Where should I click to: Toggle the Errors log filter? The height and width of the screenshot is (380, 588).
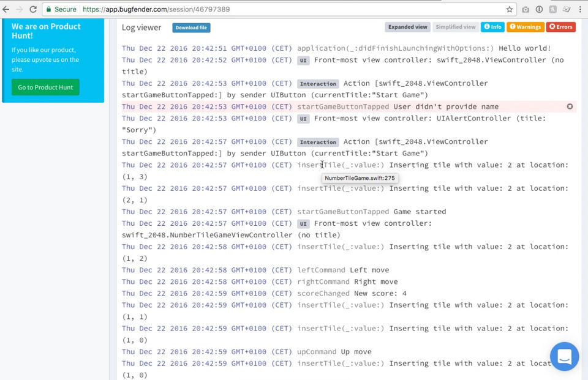[x=560, y=27]
